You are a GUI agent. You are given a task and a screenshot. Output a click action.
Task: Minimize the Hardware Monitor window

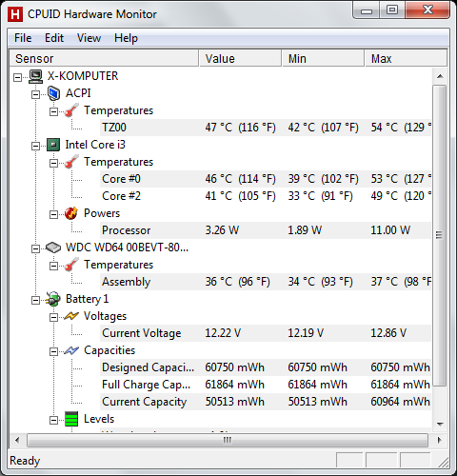[x=367, y=11]
